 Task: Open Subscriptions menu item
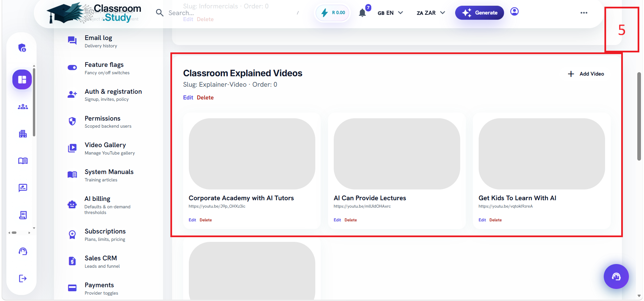(108, 235)
